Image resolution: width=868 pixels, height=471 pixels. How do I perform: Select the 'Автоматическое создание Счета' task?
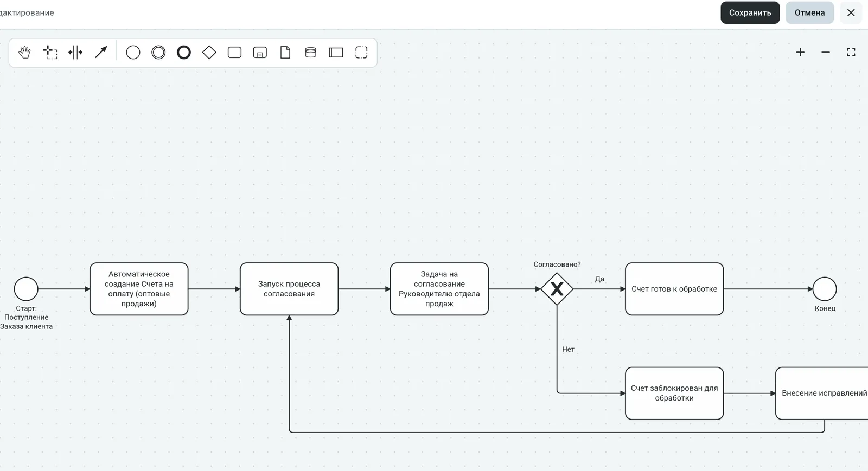pyautogui.click(x=139, y=289)
